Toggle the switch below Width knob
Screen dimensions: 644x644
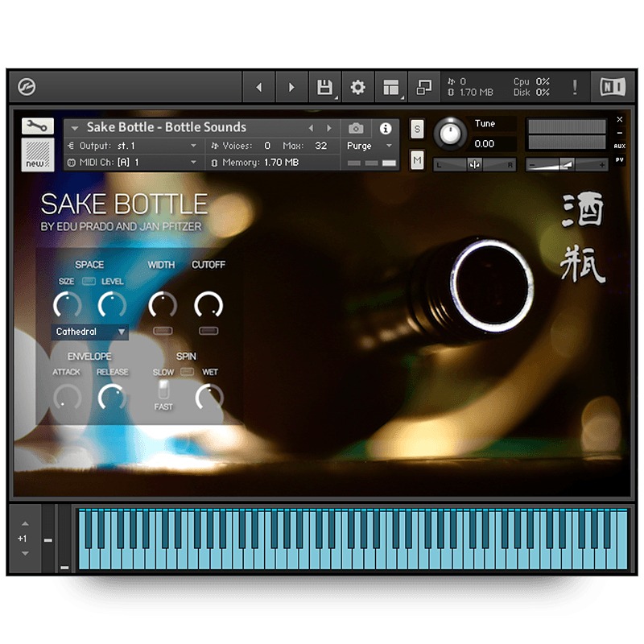pos(163,331)
